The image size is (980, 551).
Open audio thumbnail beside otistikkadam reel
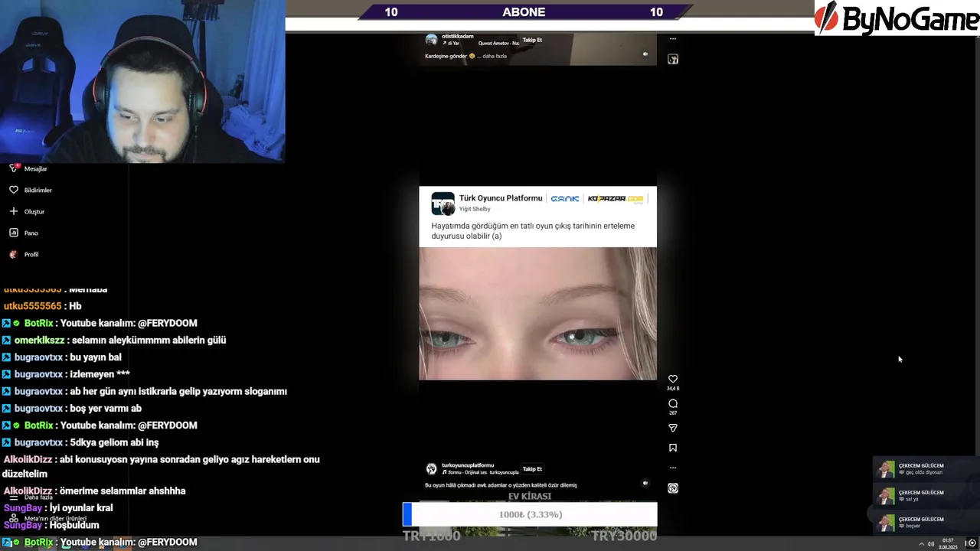673,59
